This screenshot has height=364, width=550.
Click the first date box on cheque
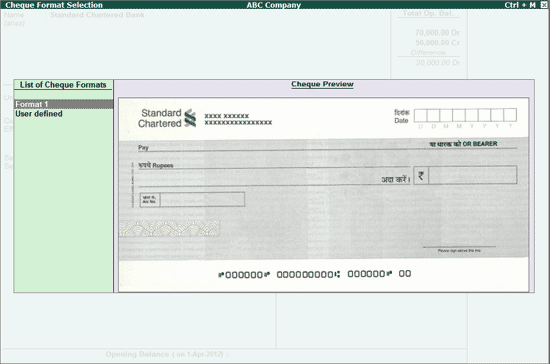click(421, 115)
